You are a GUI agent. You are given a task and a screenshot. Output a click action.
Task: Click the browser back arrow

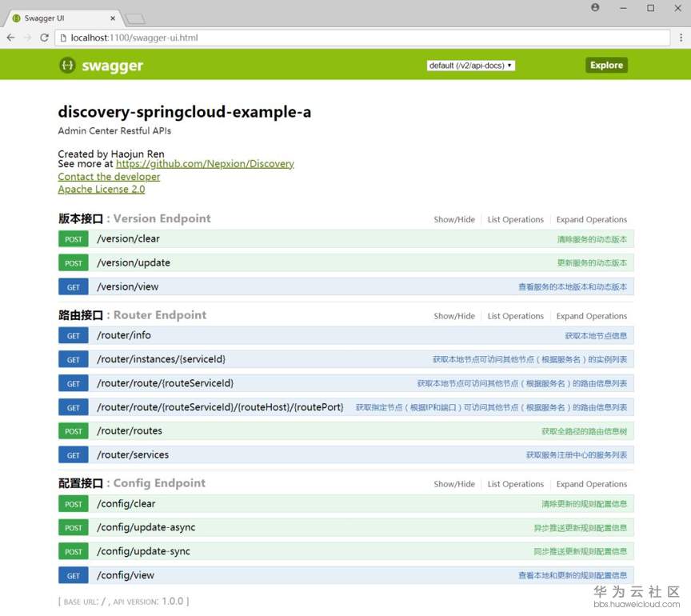[x=11, y=38]
